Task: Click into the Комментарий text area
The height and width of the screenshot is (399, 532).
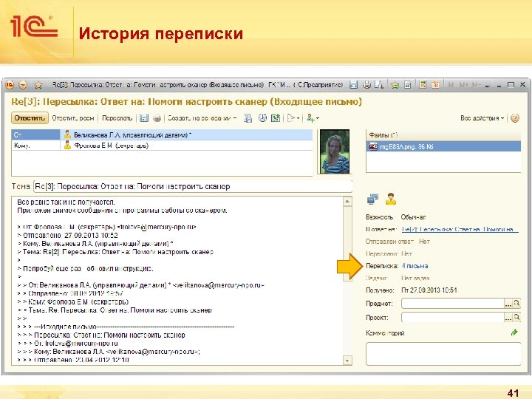Action: pos(443,353)
